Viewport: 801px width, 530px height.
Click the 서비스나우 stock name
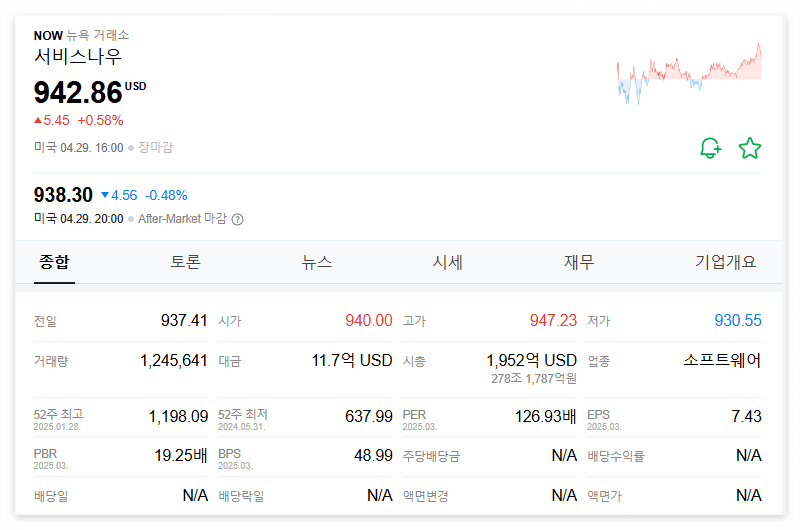[x=78, y=56]
